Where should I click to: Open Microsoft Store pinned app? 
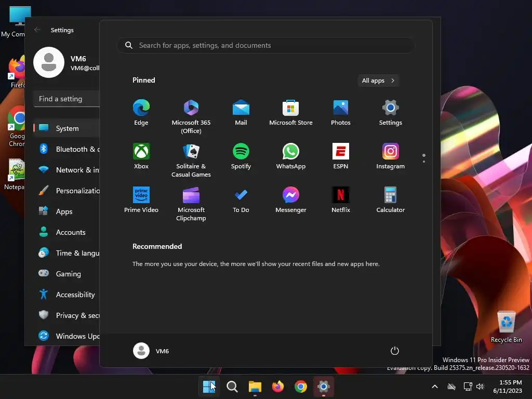(291, 112)
